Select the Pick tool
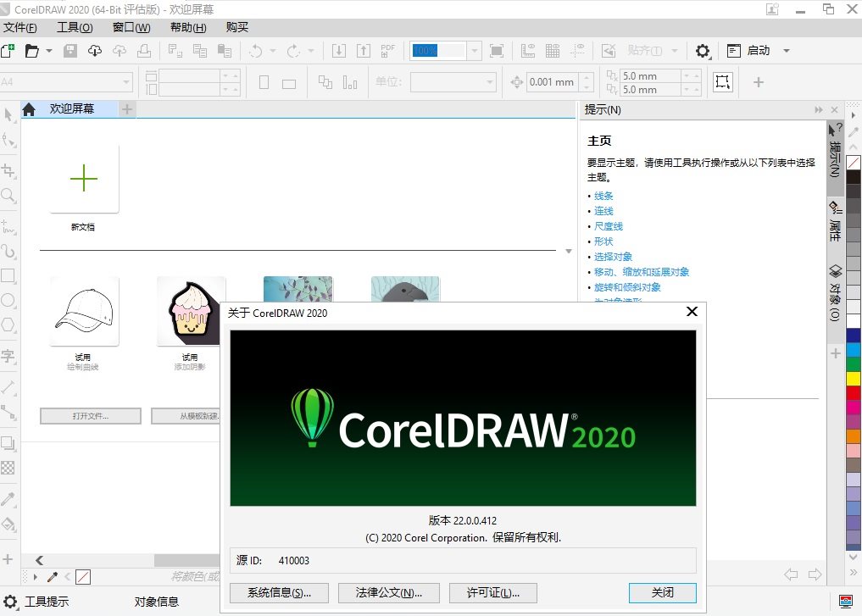 click(x=8, y=116)
